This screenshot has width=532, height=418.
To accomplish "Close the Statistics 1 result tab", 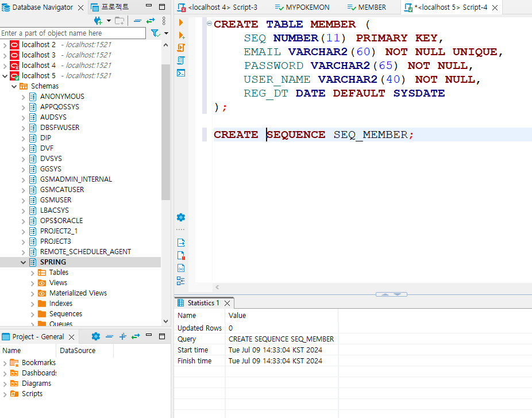I will 227,303.
